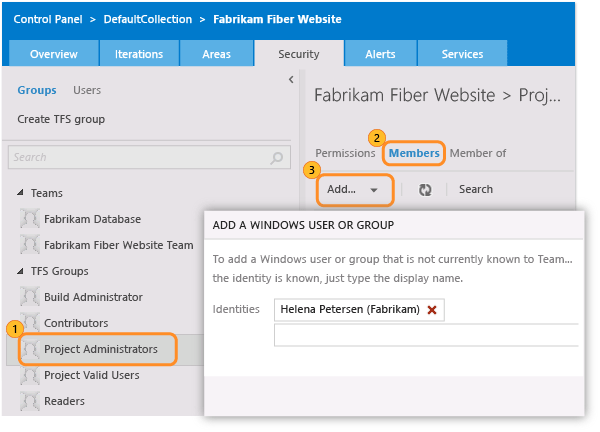Click the Build Administrator group icon
The height and width of the screenshot is (432, 600).
(30, 297)
